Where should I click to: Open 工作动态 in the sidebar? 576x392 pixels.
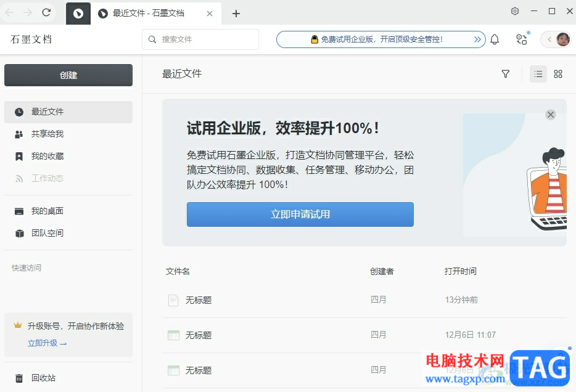68,178
